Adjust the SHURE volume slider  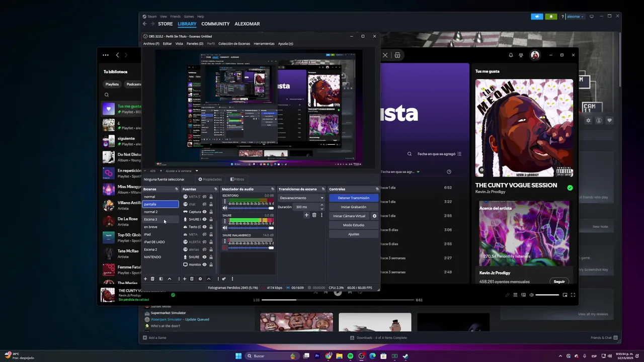(x=252, y=228)
